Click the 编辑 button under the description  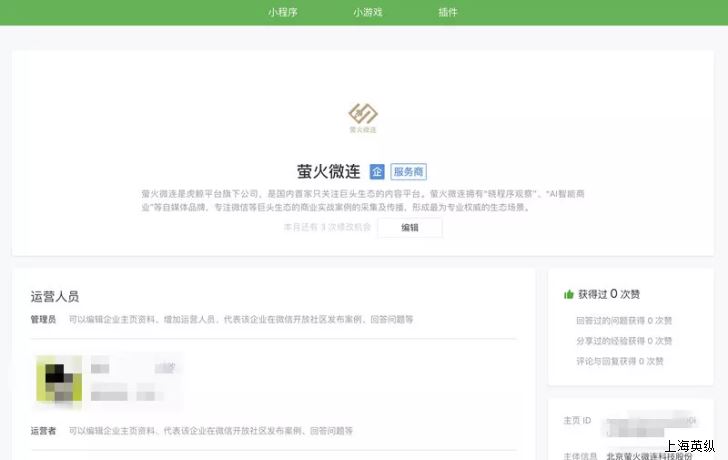click(x=410, y=227)
